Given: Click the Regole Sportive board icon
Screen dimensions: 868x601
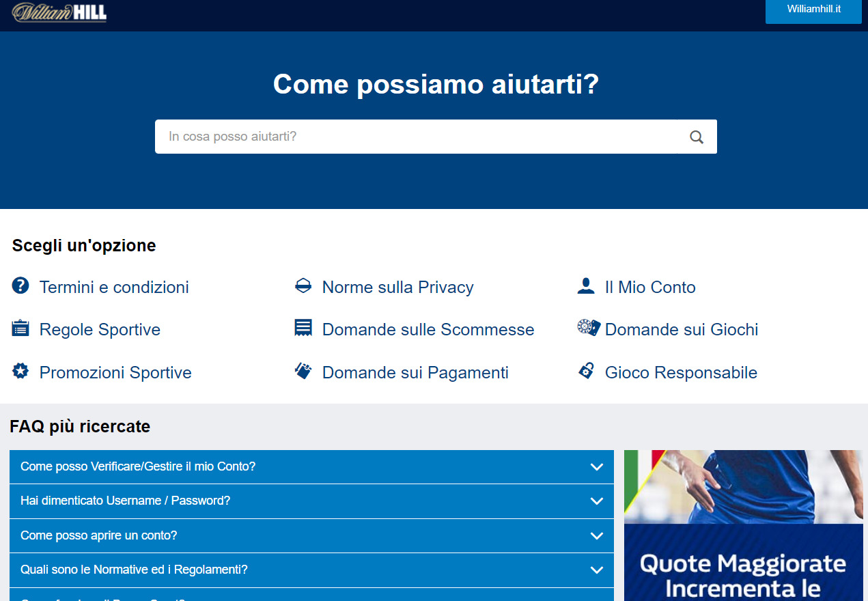Looking at the screenshot, I should pyautogui.click(x=20, y=329).
